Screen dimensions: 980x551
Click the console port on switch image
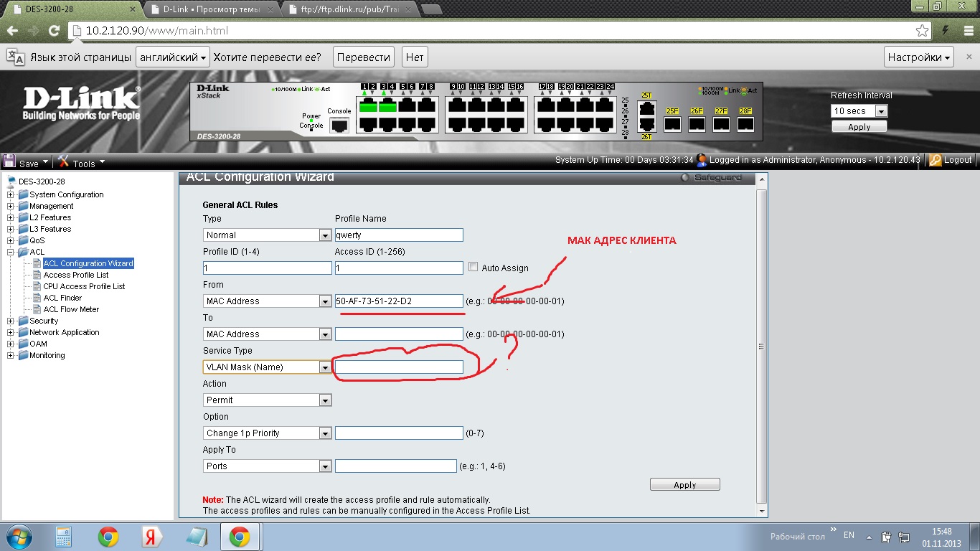339,126
